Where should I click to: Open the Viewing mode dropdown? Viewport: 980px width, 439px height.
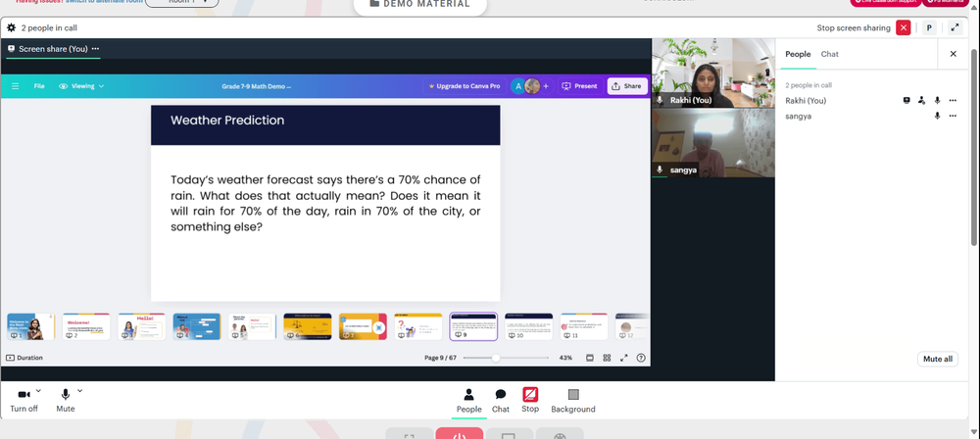pos(81,86)
